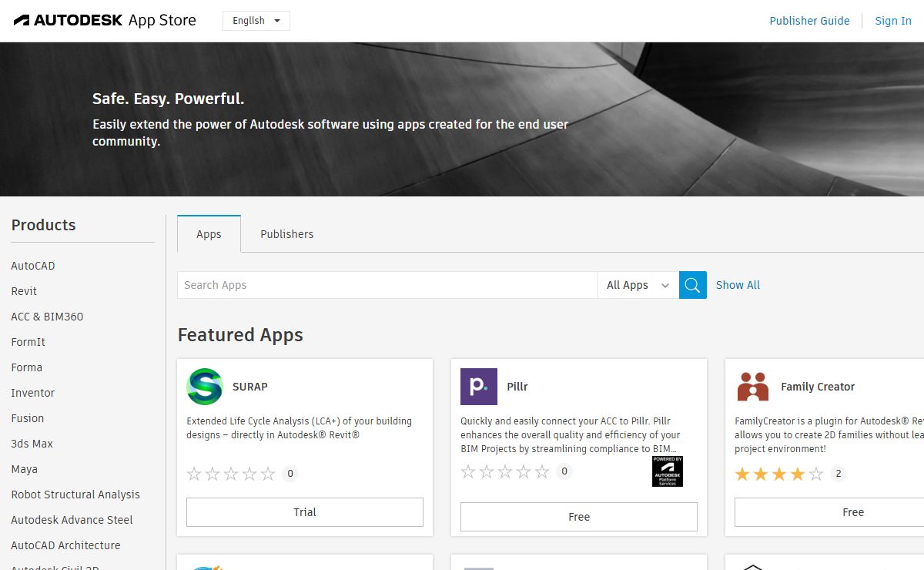Viewport: 924px width, 570px height.
Task: Click the Powered by Autodesk Platform Services badge
Action: point(668,471)
